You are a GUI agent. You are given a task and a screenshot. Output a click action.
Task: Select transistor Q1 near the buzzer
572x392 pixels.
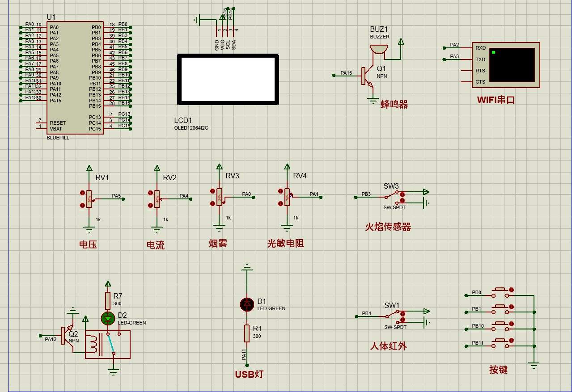[x=369, y=77]
